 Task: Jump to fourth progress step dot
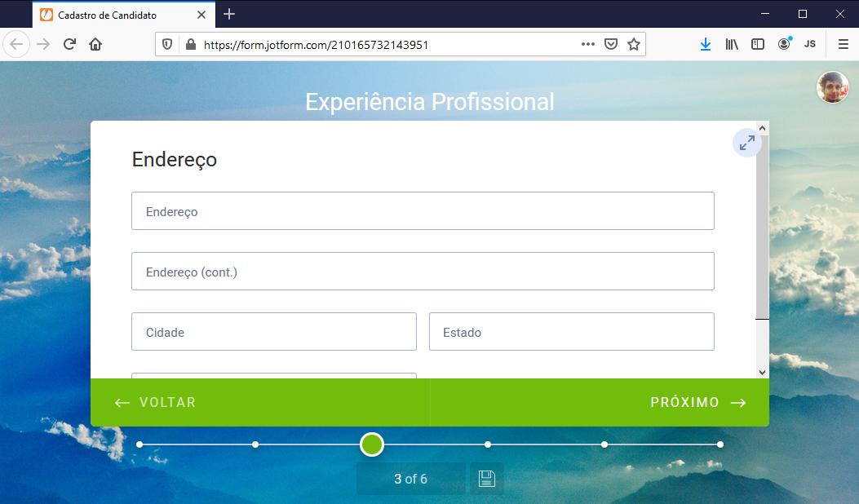click(x=488, y=444)
